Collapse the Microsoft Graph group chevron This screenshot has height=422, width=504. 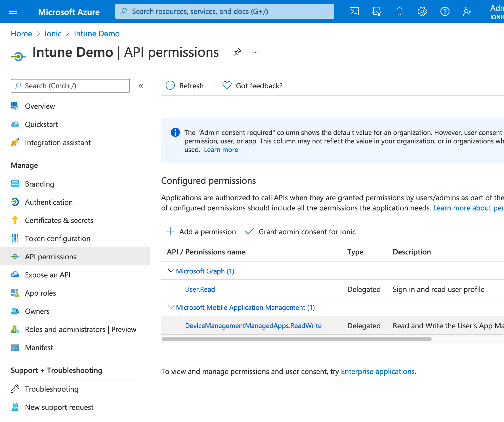(x=171, y=271)
